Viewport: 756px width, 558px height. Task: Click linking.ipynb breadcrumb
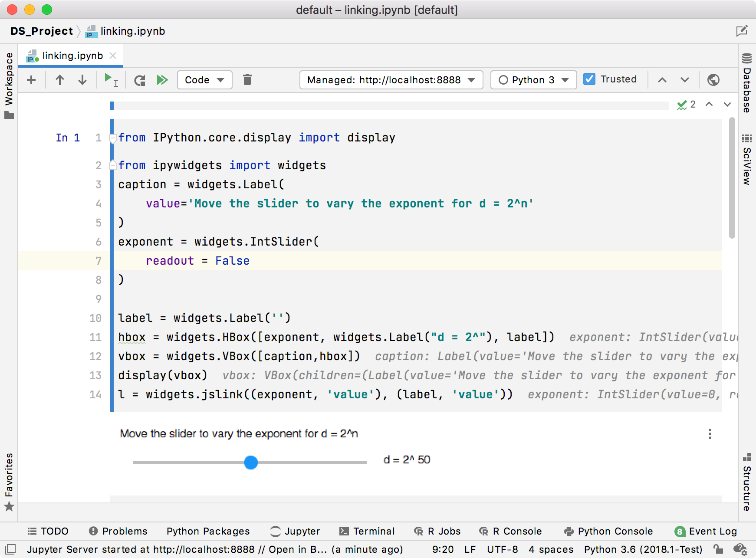(125, 31)
